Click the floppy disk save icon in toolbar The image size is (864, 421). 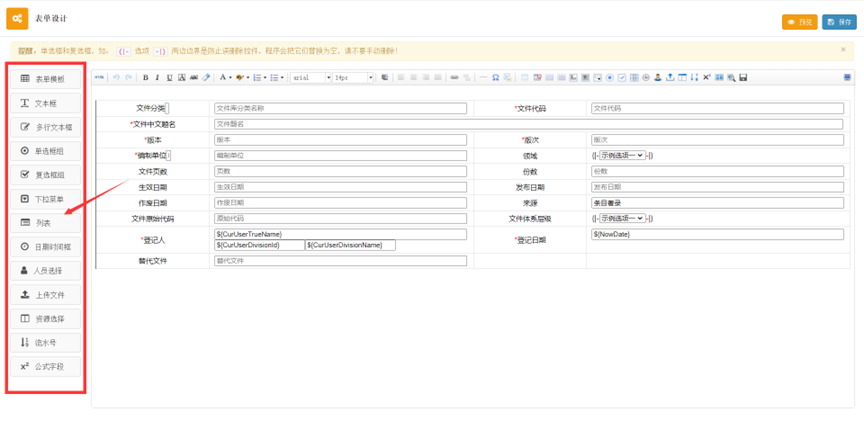(743, 78)
